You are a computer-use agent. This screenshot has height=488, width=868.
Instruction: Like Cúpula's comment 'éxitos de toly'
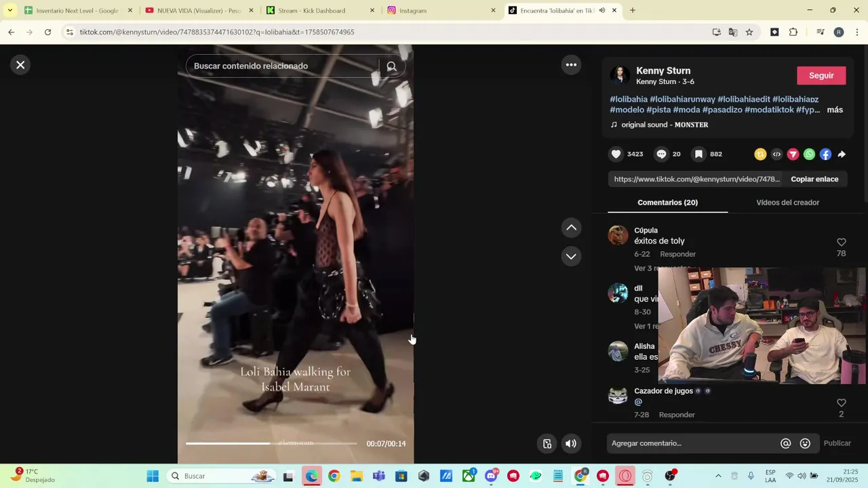tap(841, 243)
